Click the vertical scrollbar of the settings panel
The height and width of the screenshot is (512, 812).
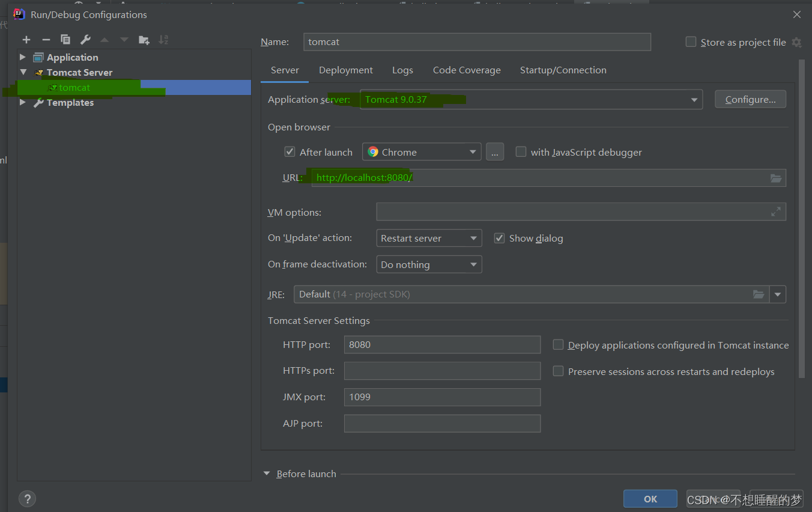coord(802,218)
